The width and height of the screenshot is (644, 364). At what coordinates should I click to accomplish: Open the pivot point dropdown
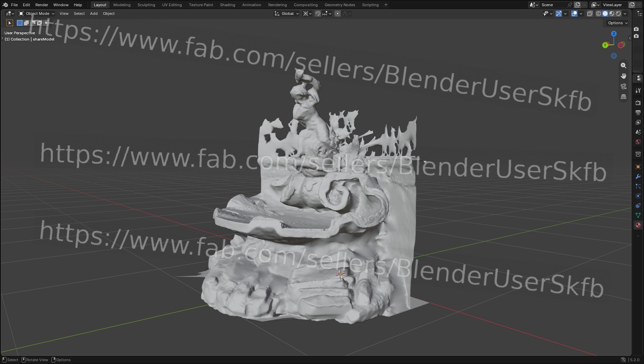[x=307, y=14]
